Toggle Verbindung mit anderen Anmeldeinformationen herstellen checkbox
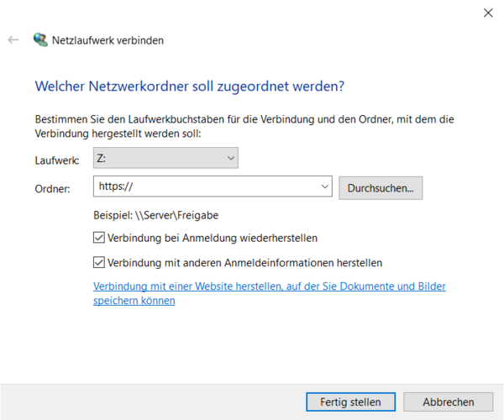The image size is (504, 420). [99, 263]
